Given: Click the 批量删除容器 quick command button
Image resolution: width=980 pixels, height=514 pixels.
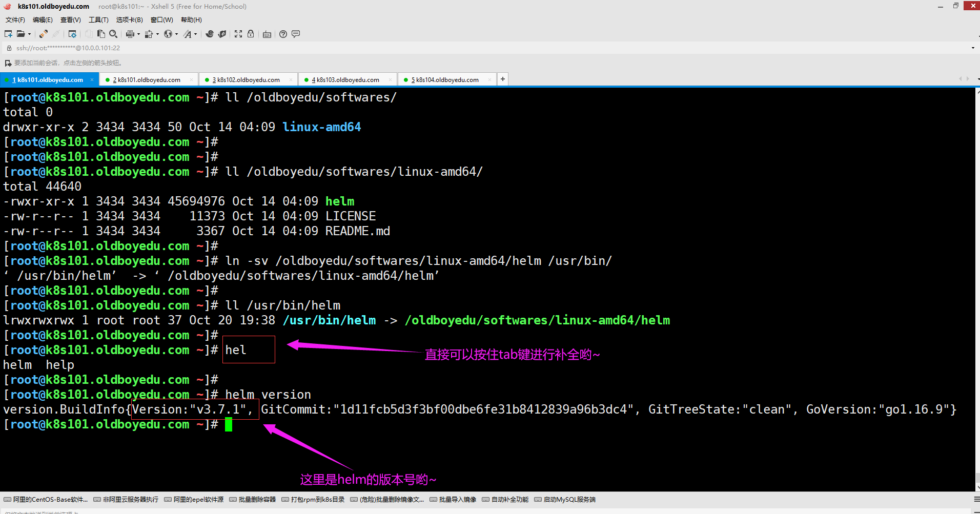Looking at the screenshot, I should 253,499.
